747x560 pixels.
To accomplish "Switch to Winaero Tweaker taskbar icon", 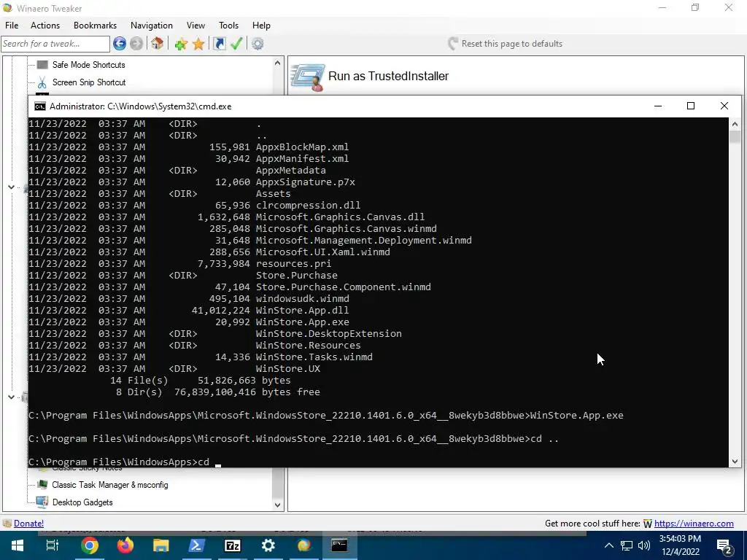I will (304, 545).
